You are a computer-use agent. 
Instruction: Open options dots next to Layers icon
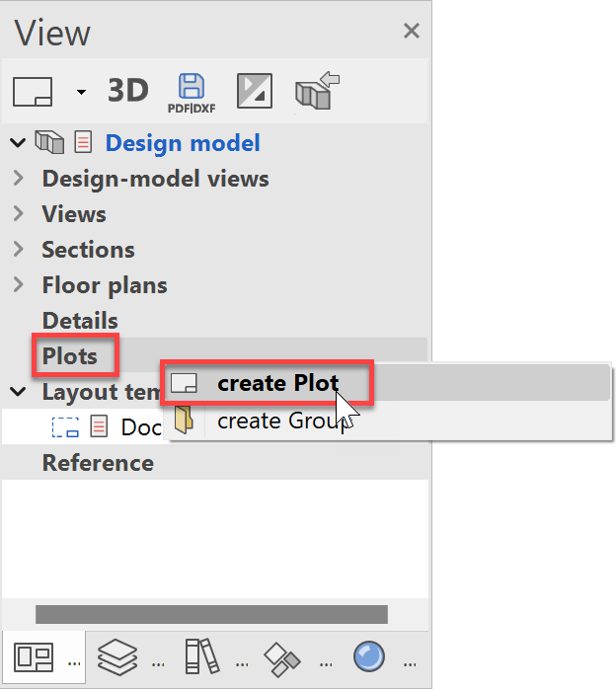coord(158,663)
